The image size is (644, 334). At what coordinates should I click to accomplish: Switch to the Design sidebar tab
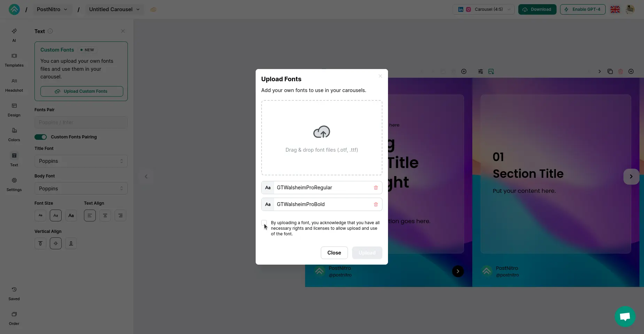point(14,109)
